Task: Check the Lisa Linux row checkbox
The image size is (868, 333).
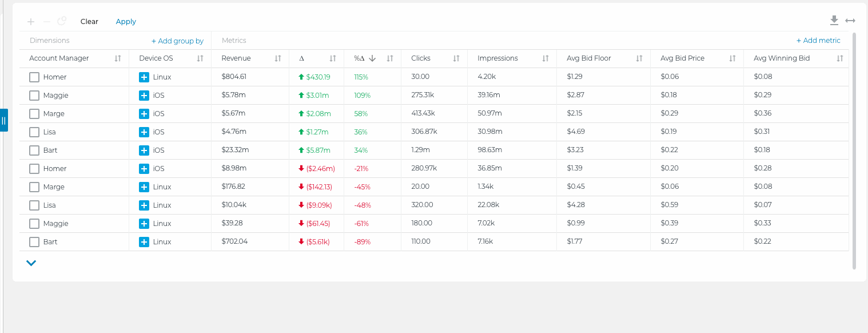Action: pos(34,205)
